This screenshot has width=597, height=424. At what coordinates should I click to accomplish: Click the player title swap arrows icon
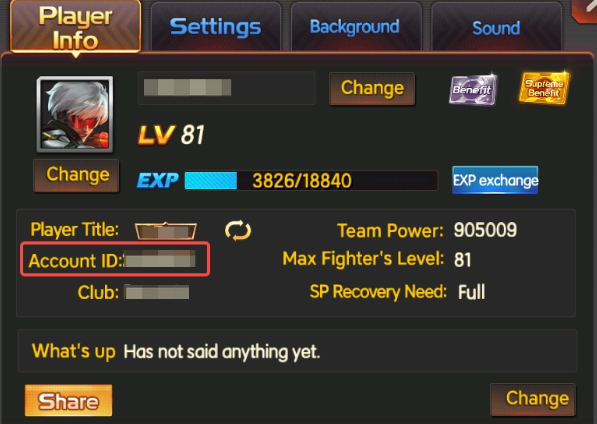(x=238, y=231)
